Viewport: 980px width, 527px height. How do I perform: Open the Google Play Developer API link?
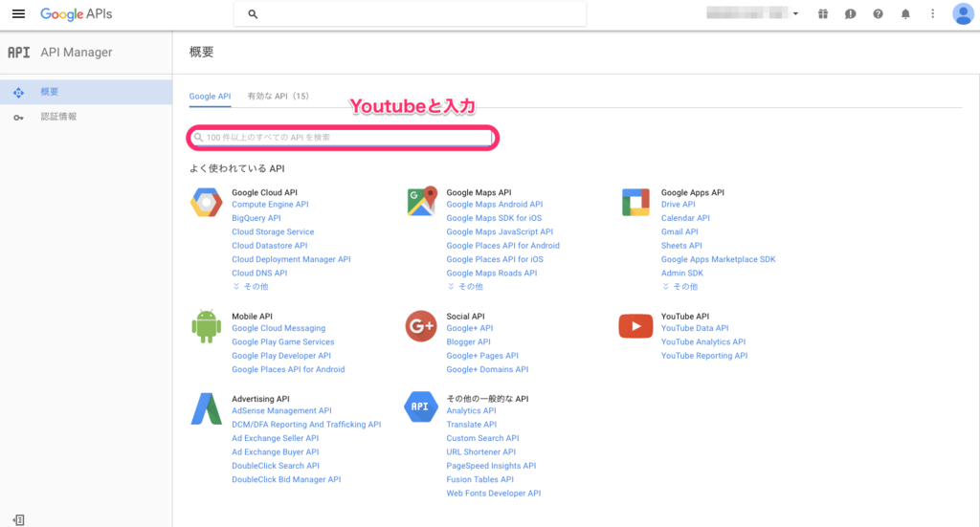click(281, 355)
